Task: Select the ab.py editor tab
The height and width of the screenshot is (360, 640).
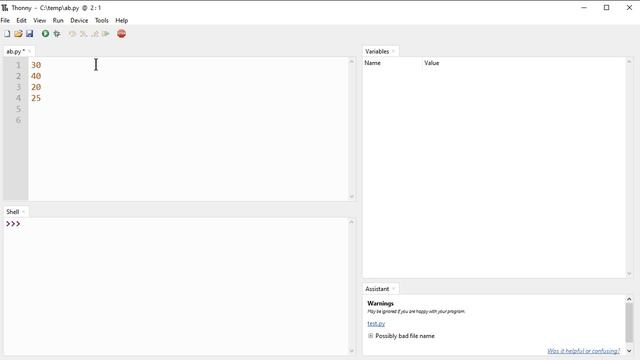Action: [x=16, y=51]
